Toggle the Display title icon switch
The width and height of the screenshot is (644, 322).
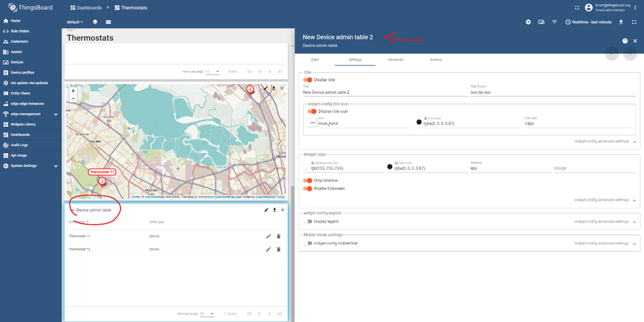(x=311, y=111)
